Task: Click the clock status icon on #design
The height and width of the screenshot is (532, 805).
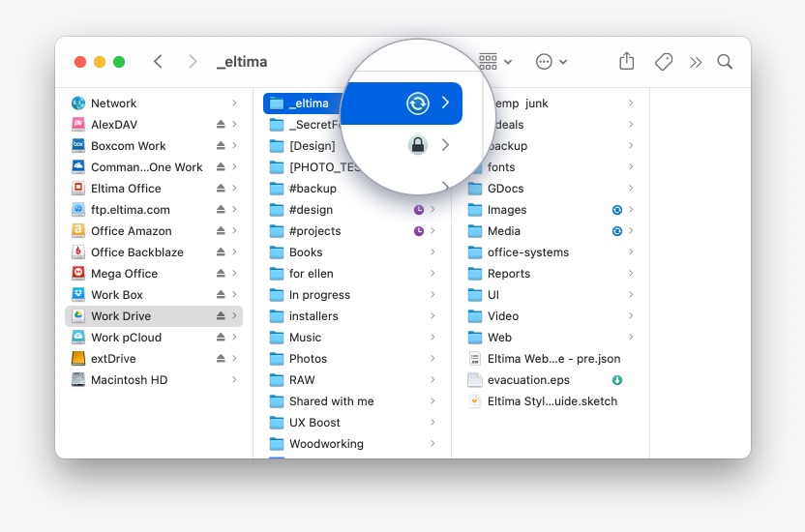Action: pos(419,209)
